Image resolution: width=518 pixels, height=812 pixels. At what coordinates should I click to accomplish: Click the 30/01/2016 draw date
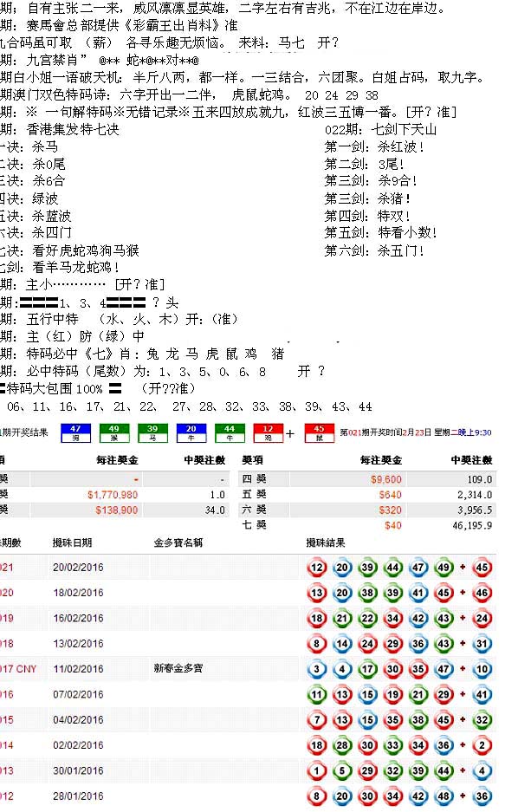click(x=78, y=770)
